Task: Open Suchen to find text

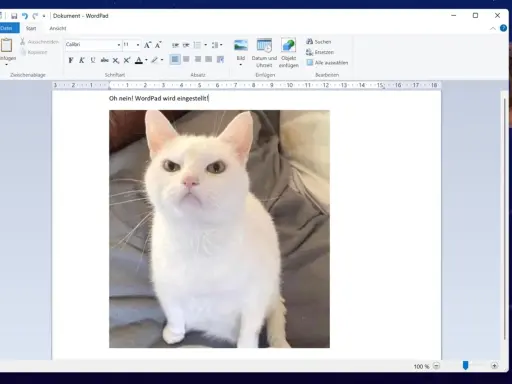Action: [319, 42]
